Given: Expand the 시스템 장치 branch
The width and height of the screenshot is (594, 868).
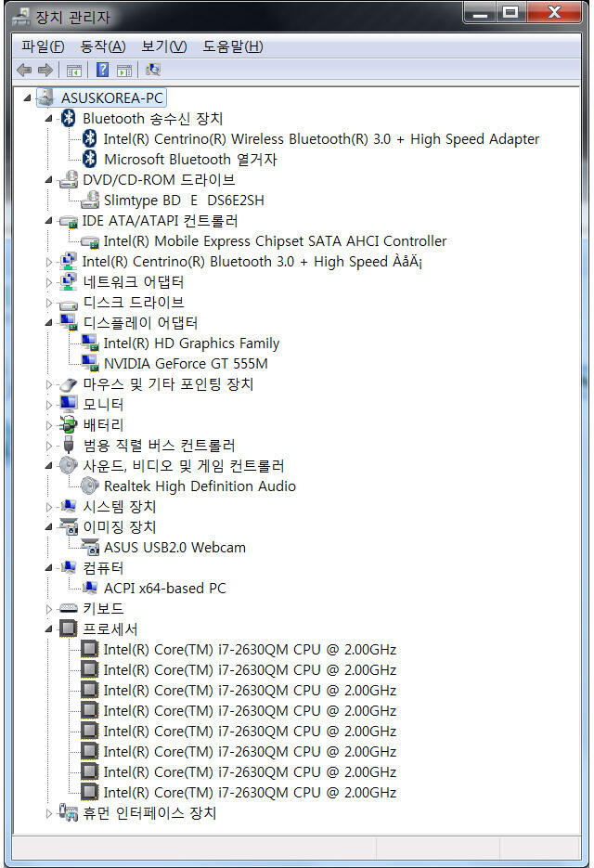Looking at the screenshot, I should (x=48, y=507).
